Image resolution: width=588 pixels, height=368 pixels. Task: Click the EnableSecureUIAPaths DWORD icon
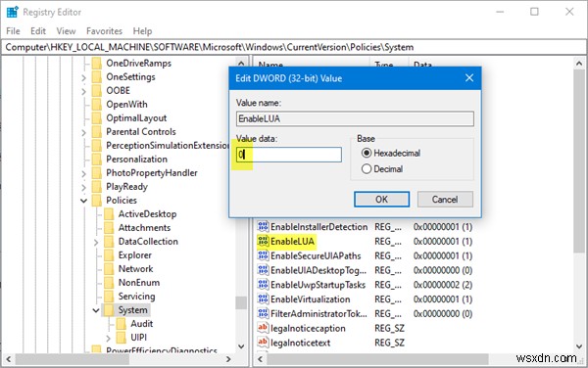click(263, 255)
